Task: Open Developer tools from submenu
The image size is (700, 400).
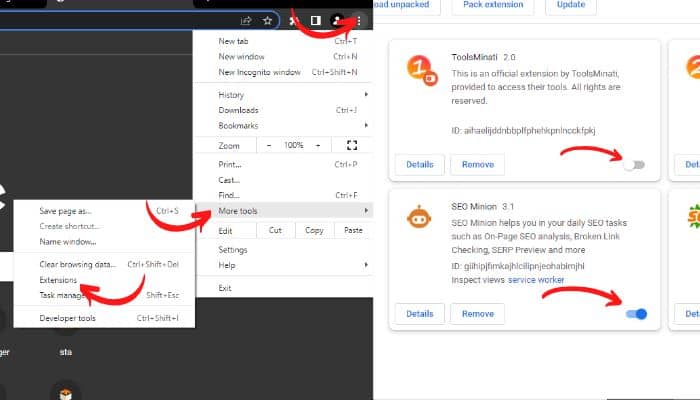Action: (104, 318)
